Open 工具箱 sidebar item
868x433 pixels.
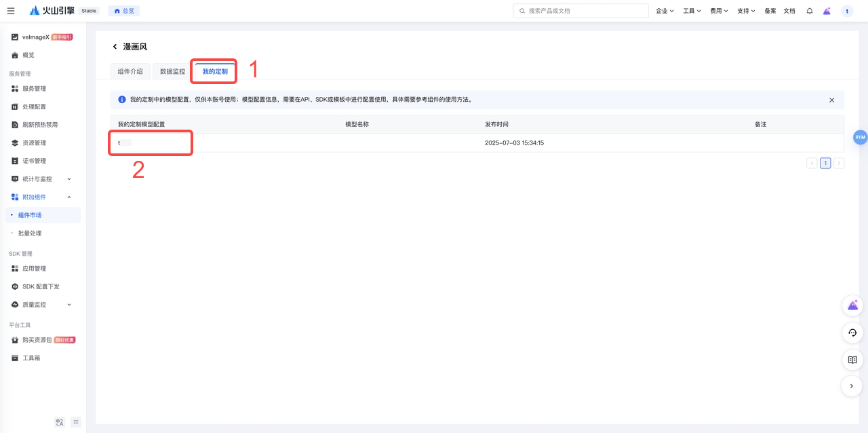click(x=31, y=358)
